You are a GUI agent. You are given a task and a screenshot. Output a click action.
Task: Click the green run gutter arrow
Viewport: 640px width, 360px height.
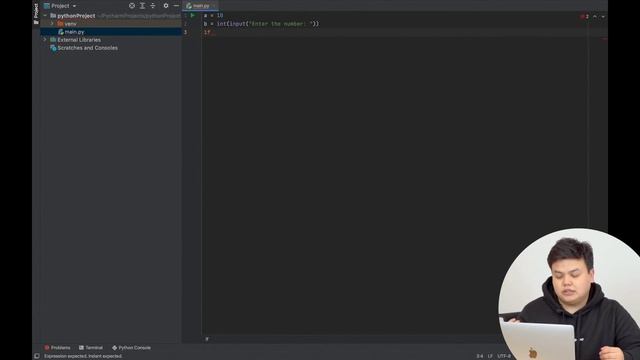point(192,16)
